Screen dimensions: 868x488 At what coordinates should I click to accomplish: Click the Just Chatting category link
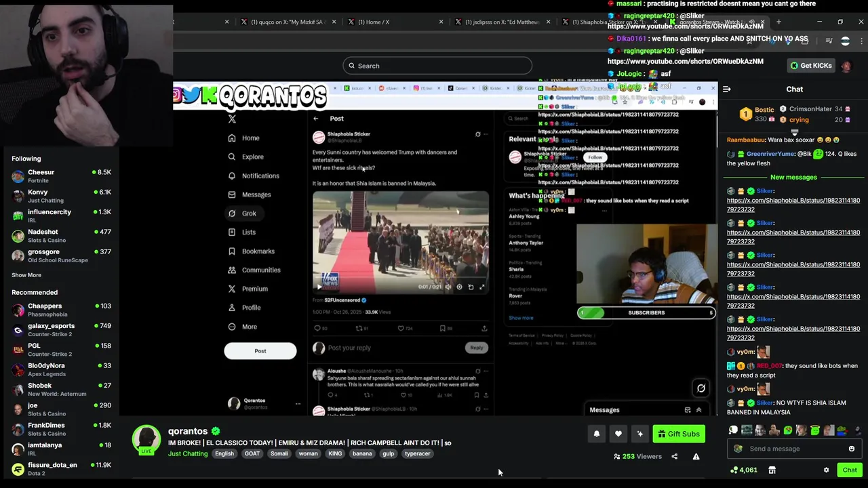pyautogui.click(x=188, y=453)
